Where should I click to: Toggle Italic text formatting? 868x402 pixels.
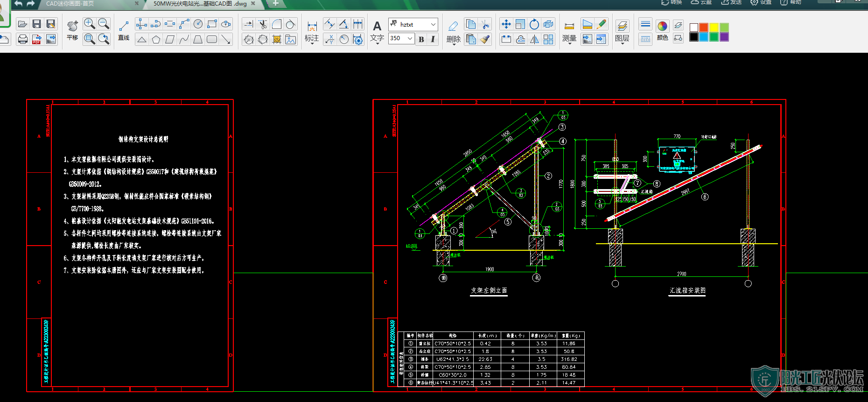[433, 39]
